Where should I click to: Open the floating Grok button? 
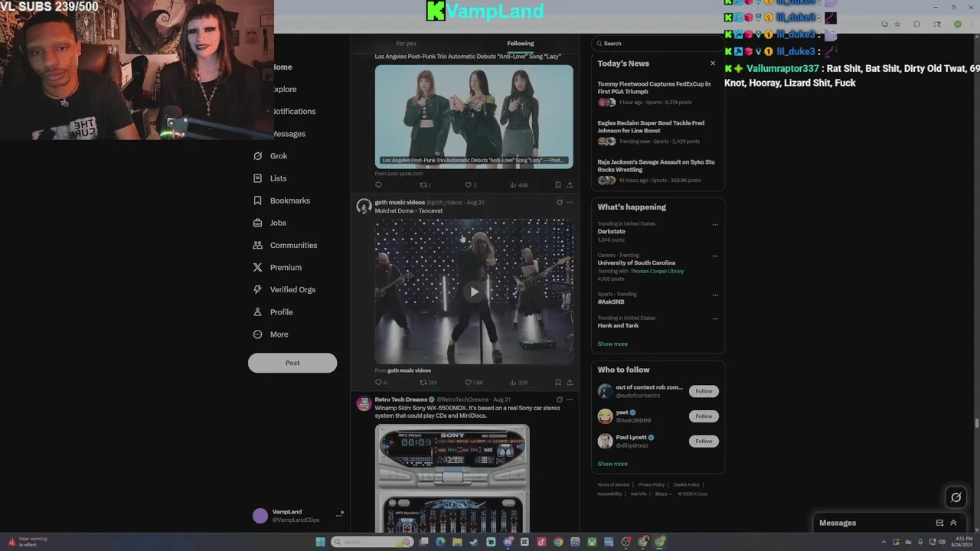pos(955,497)
